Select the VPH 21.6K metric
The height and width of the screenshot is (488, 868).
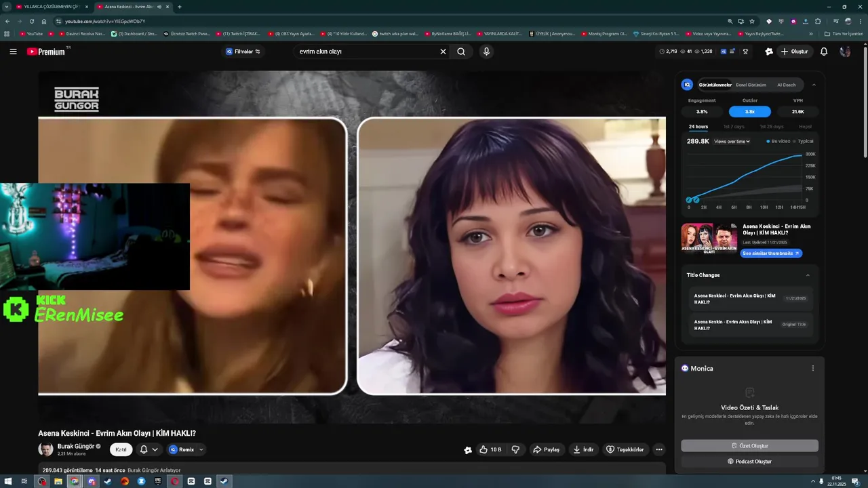[798, 112]
